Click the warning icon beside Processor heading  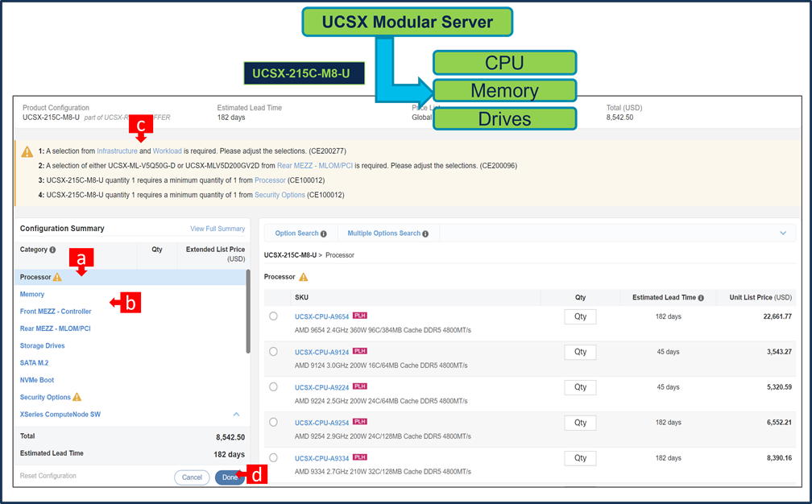click(304, 277)
